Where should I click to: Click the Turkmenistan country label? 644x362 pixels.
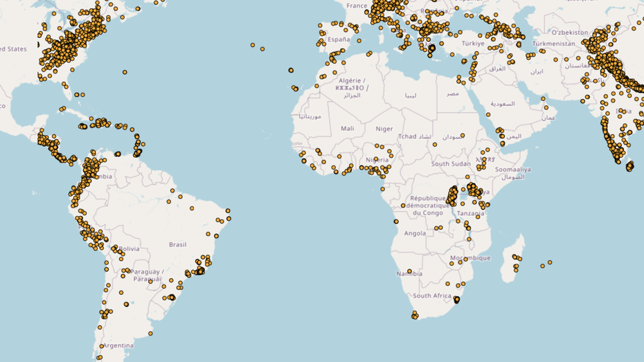point(555,44)
